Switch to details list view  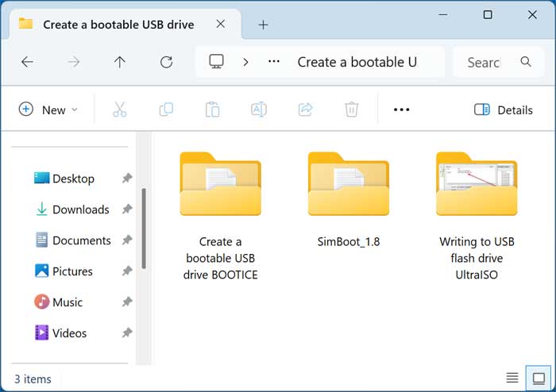click(x=512, y=378)
